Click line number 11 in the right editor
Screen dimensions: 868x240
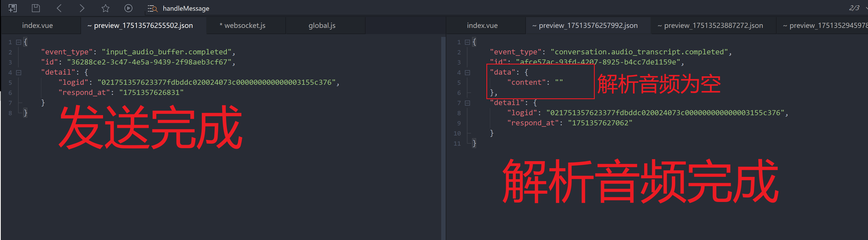(x=457, y=144)
